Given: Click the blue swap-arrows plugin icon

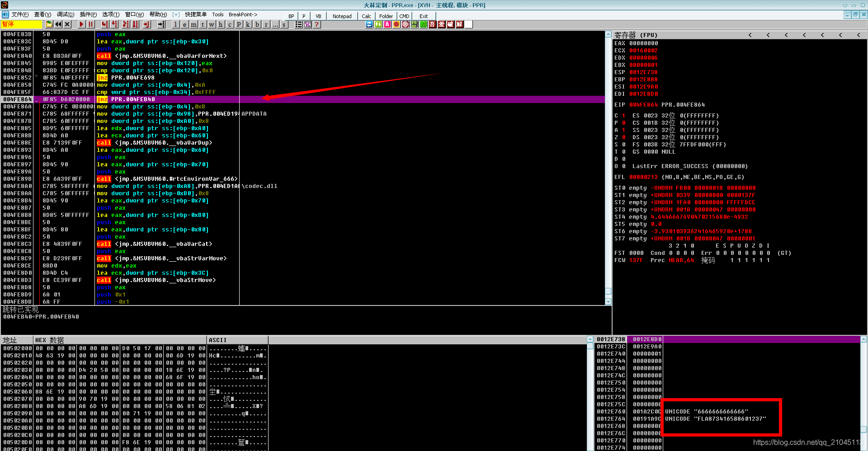Looking at the screenshot, I should point(369,24).
